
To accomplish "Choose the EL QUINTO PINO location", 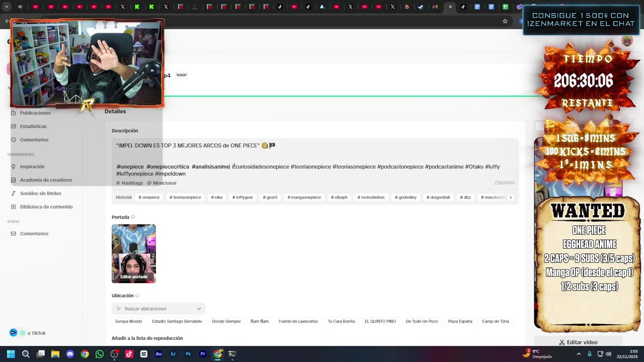I will pyautogui.click(x=380, y=321).
